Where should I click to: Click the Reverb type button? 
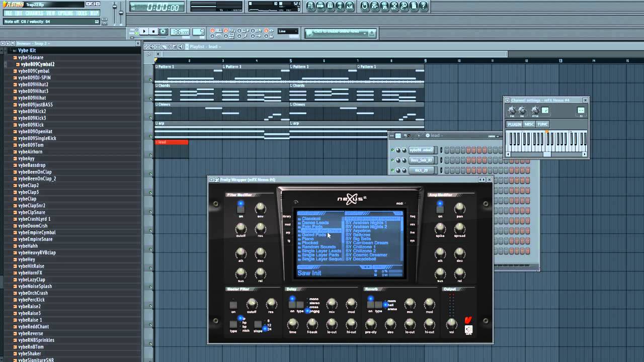point(379,305)
